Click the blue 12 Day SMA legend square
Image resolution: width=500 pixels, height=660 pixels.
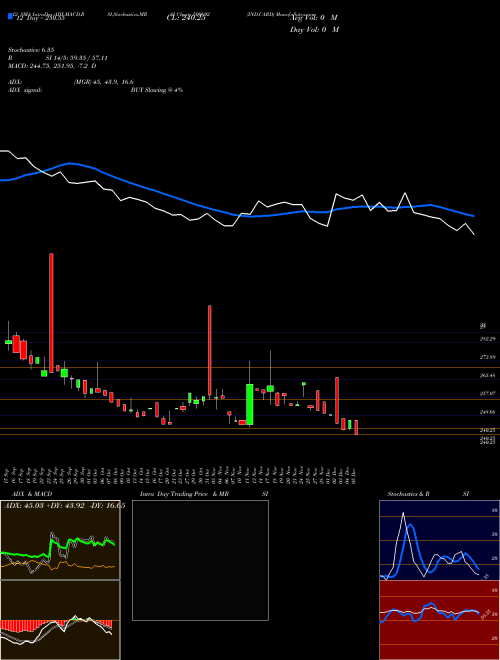[10, 16]
